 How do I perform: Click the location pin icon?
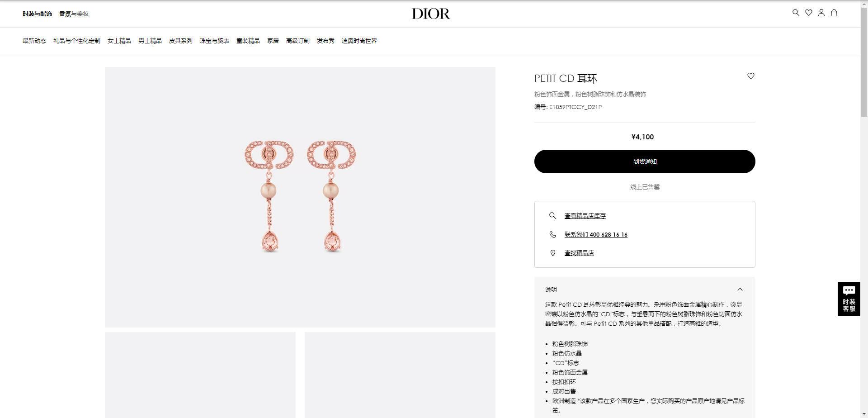pos(552,253)
